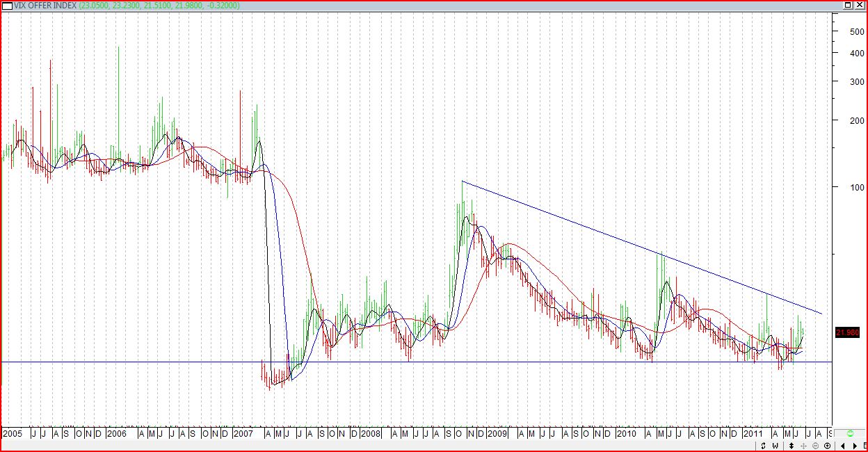Click the 2011 label on date axis

click(753, 434)
